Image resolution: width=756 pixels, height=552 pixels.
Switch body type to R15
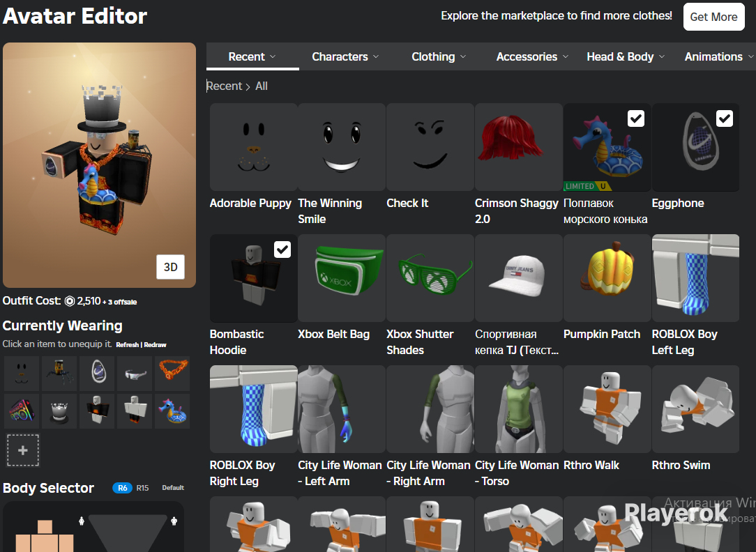142,488
